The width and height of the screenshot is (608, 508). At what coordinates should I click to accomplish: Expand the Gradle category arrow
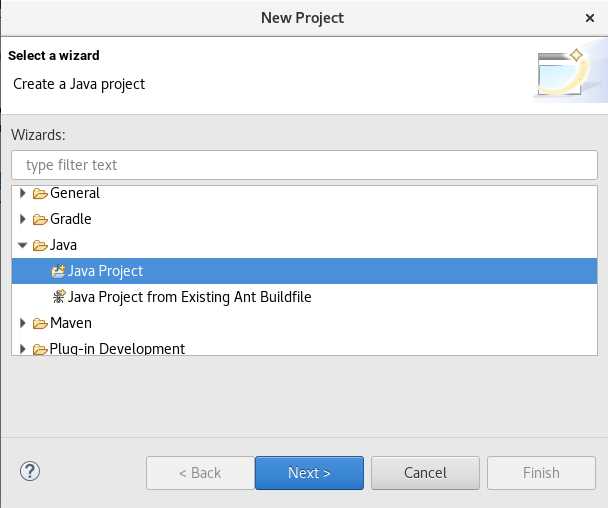[22, 219]
